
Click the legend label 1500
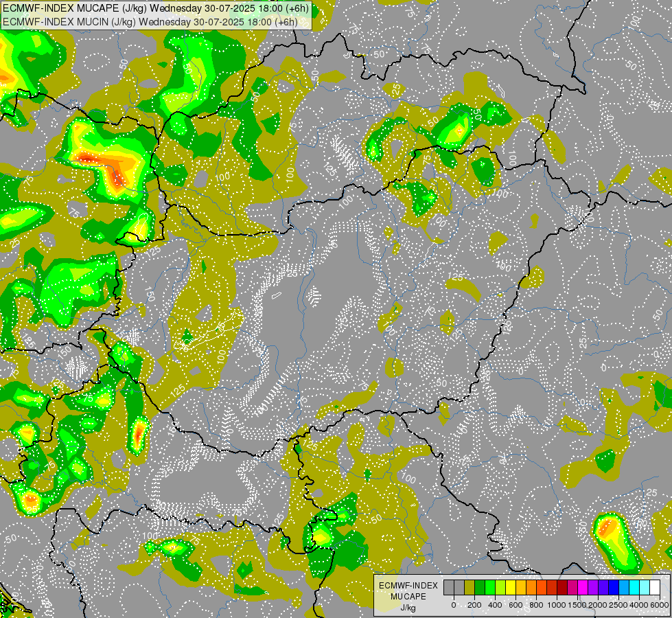pyautogui.click(x=577, y=605)
